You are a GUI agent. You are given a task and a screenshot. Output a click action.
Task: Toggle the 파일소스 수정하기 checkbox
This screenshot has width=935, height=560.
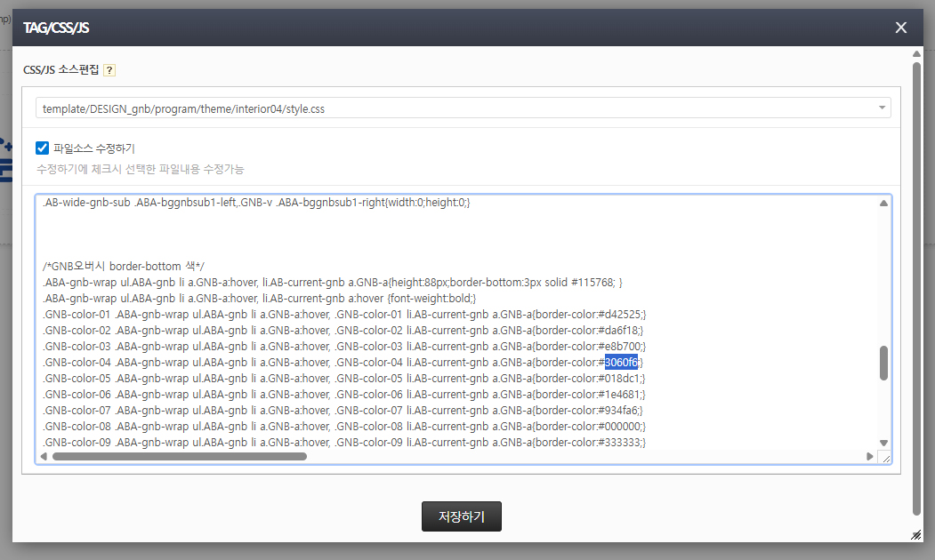[42, 148]
